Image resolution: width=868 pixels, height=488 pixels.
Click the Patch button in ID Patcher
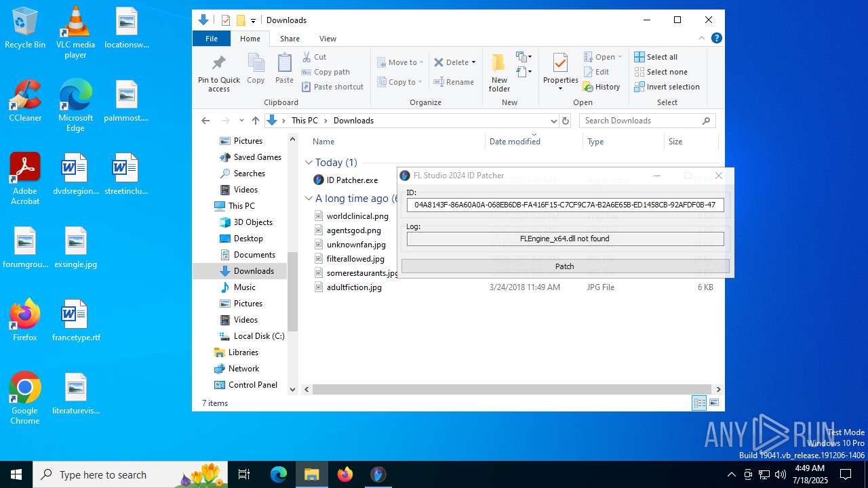[565, 266]
